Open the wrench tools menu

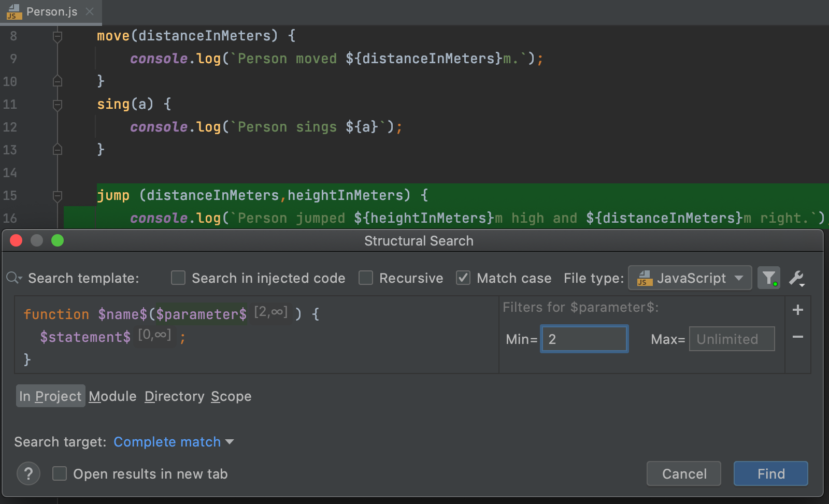[796, 278]
